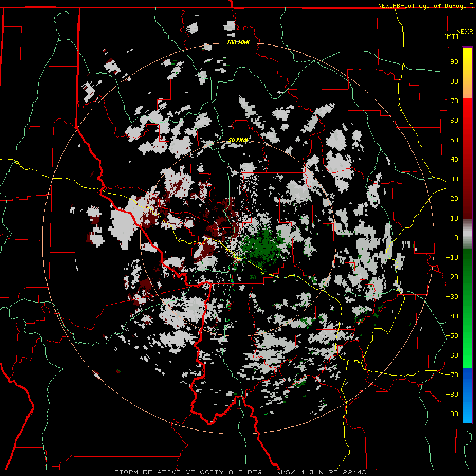
Task: Click the 22:48 timestamp
Action: (x=354, y=472)
